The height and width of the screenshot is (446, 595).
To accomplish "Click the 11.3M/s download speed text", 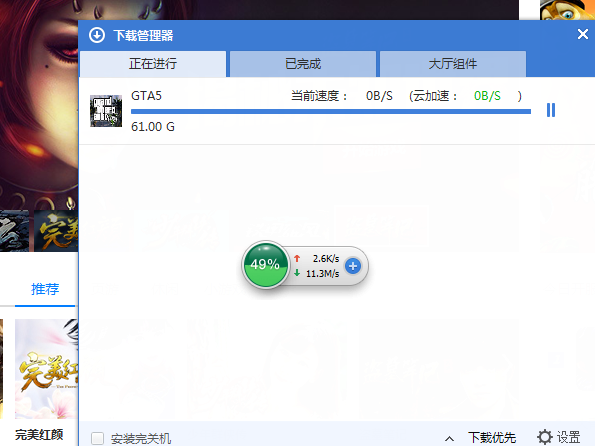I will [323, 274].
